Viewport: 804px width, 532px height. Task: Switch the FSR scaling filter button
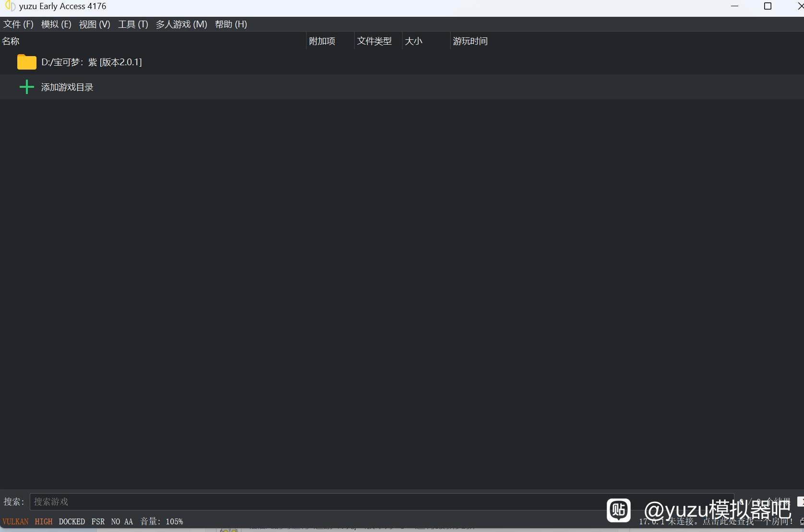click(98, 521)
